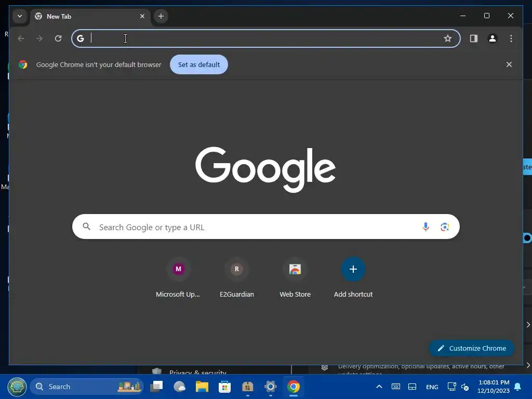The height and width of the screenshot is (399, 532).
Task: Open the E2Guardian shortcut
Action: 237,277
